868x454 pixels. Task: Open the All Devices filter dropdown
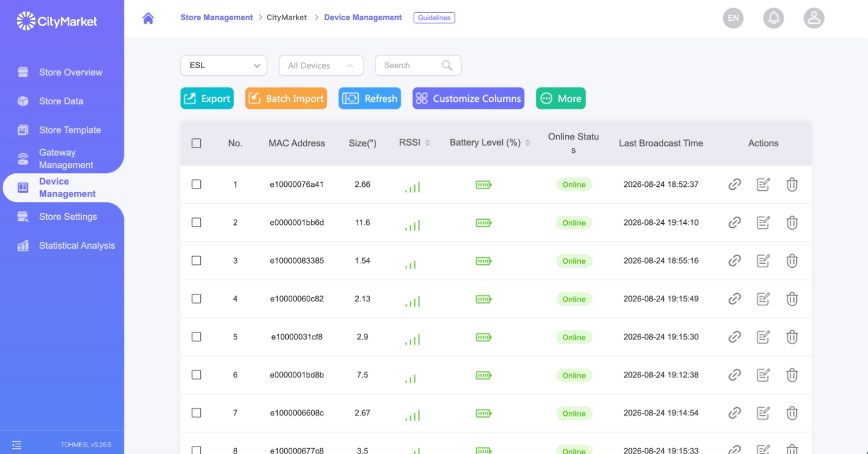[321, 65]
